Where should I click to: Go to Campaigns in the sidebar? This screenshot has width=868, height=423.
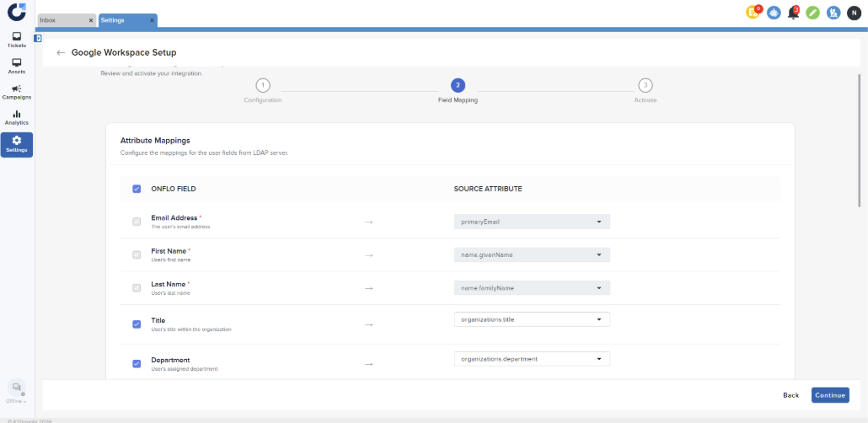coord(17,92)
